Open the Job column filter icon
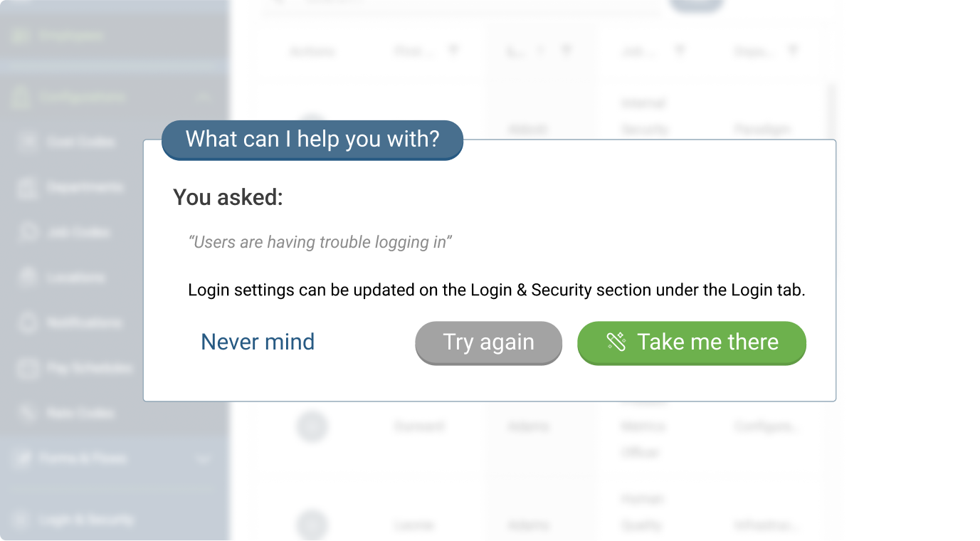Viewport: 980px width, 541px height. tap(680, 51)
